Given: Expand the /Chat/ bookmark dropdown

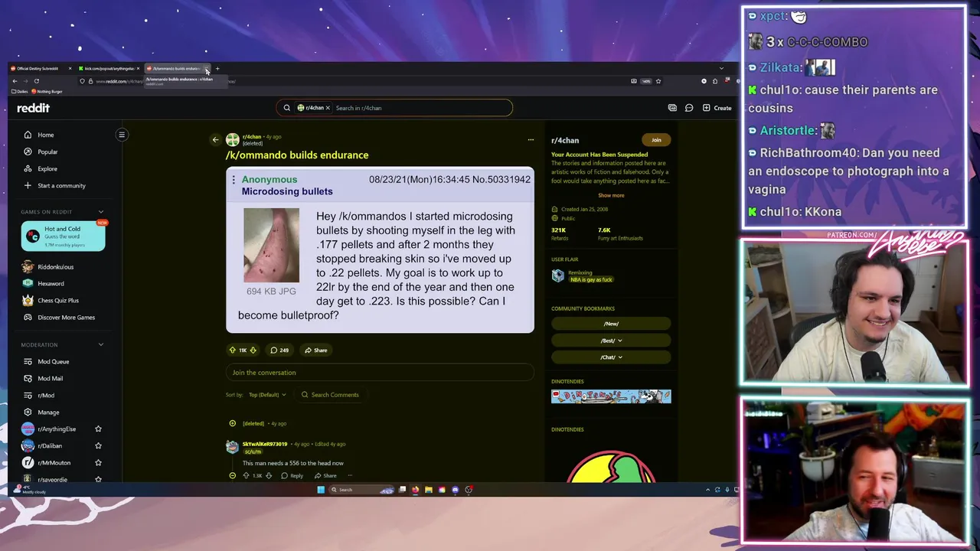Looking at the screenshot, I should pyautogui.click(x=611, y=357).
